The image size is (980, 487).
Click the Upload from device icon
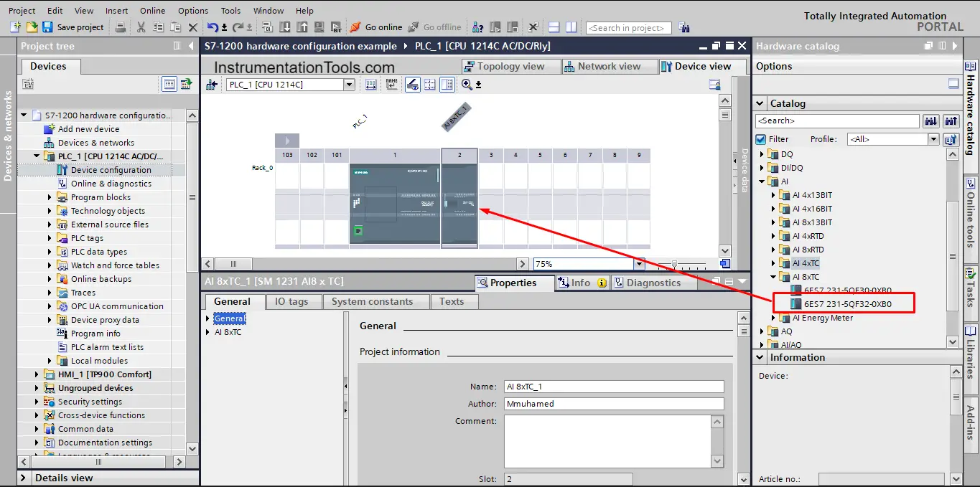pos(302,27)
